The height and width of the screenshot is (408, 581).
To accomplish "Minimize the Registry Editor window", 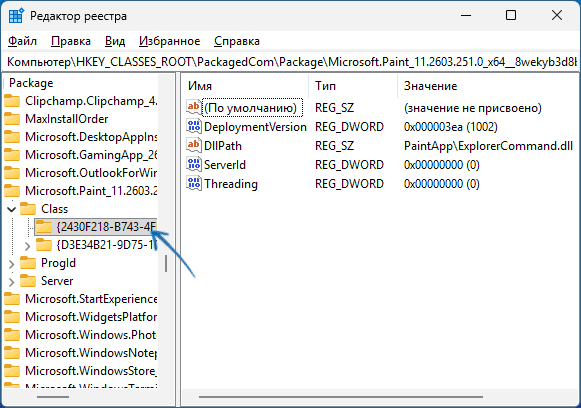I will pyautogui.click(x=466, y=16).
